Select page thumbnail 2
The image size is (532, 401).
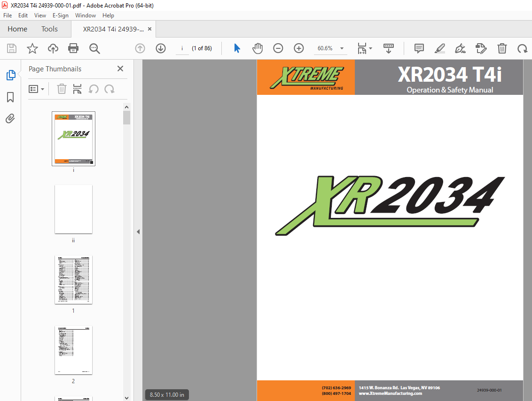click(74, 350)
